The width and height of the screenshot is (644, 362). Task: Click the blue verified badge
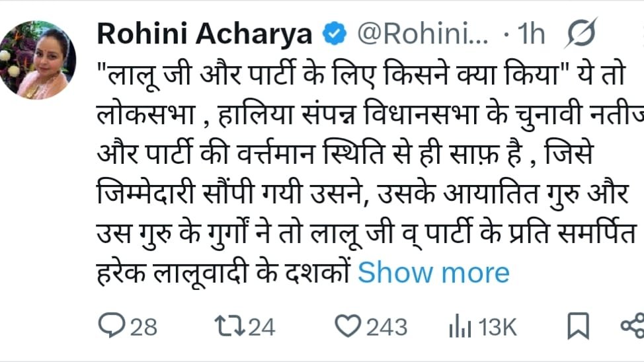coord(335,34)
